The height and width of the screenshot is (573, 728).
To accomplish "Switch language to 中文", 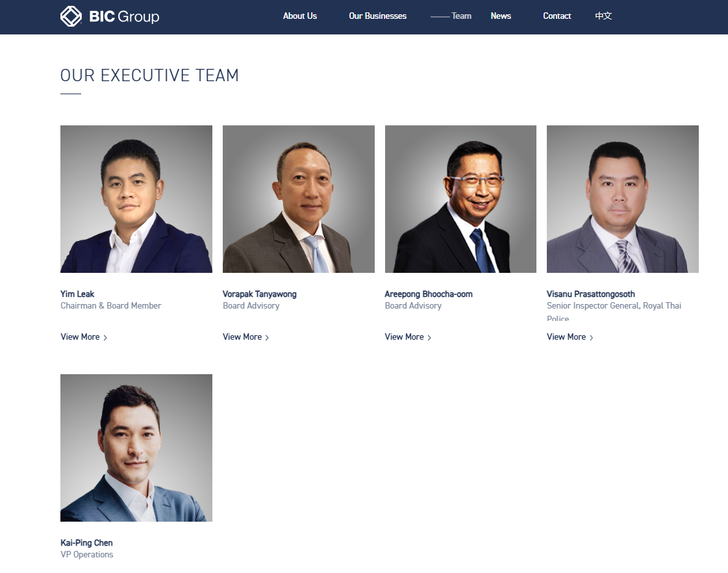I will 603,16.
